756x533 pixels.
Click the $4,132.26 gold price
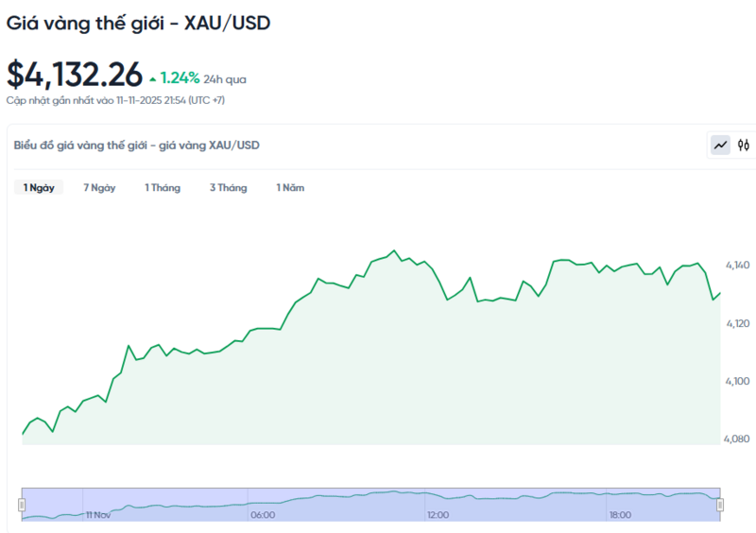pos(75,74)
